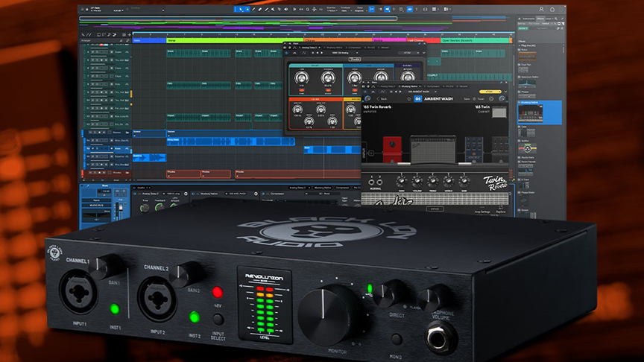
Task: Click the Half Chorus arranger section
Action: pyautogui.click(x=423, y=41)
